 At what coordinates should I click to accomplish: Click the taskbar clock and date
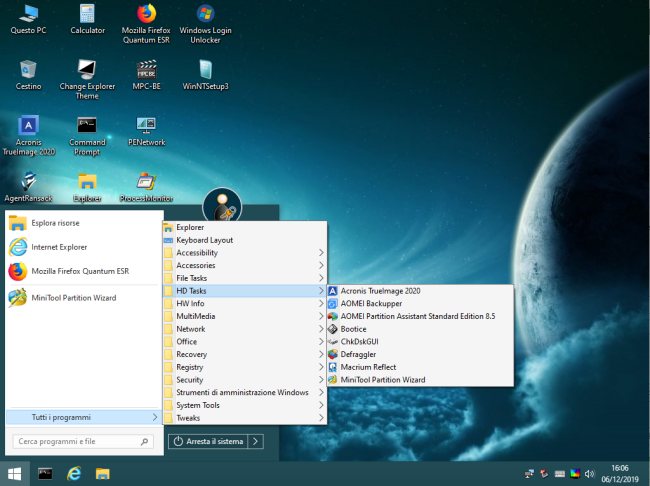620,474
